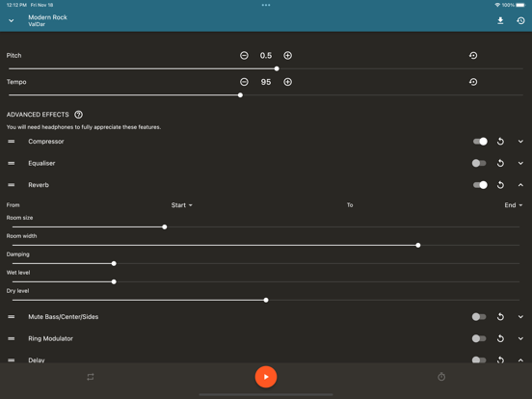Image resolution: width=532 pixels, height=399 pixels.
Task: Decrease Tempo with the minus icon
Action: (x=244, y=82)
